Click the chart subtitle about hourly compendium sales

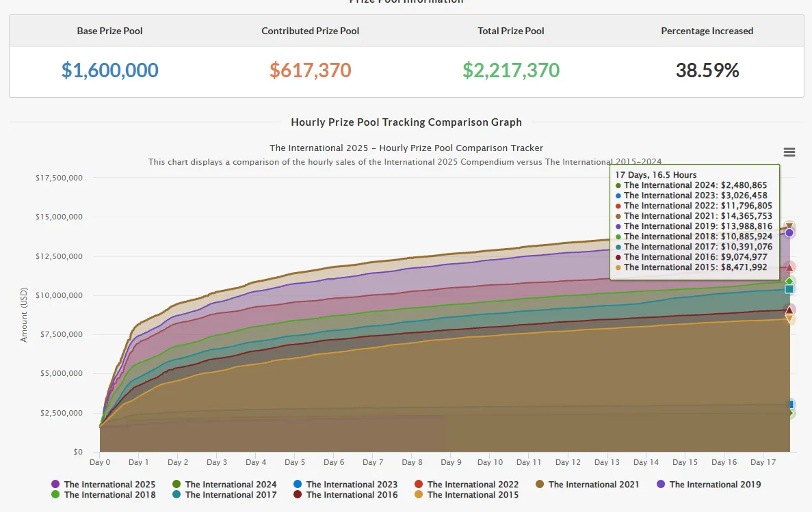405,161
